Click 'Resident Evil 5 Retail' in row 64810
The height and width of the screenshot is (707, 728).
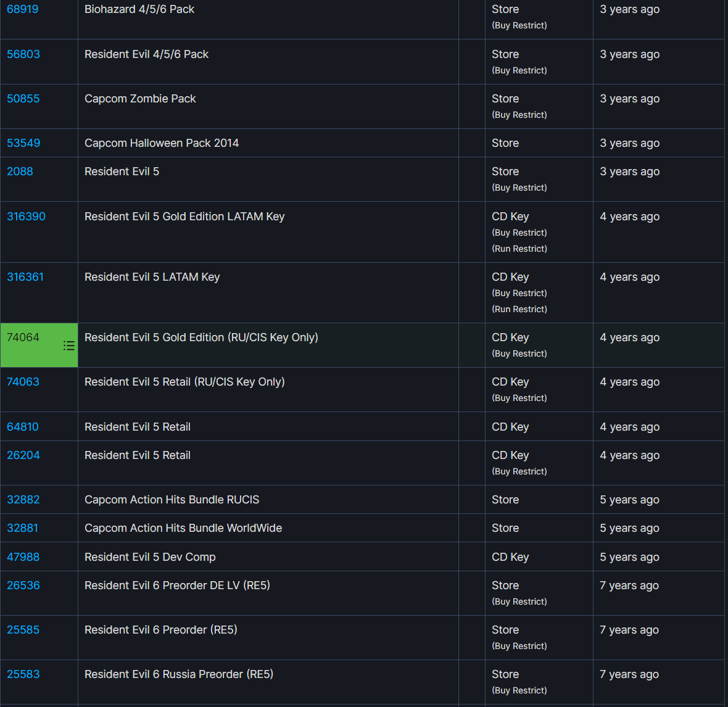138,427
